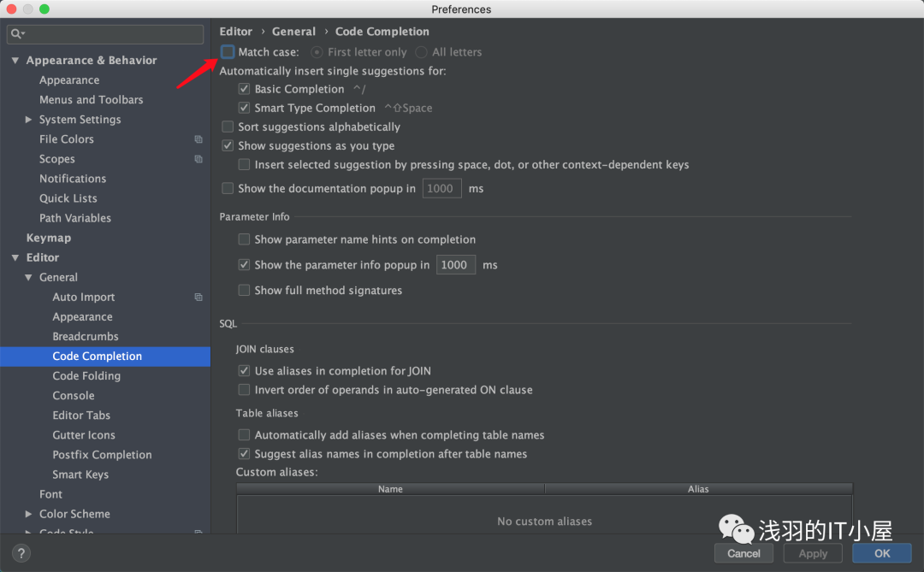Click the search magnifier icon

pos(17,34)
